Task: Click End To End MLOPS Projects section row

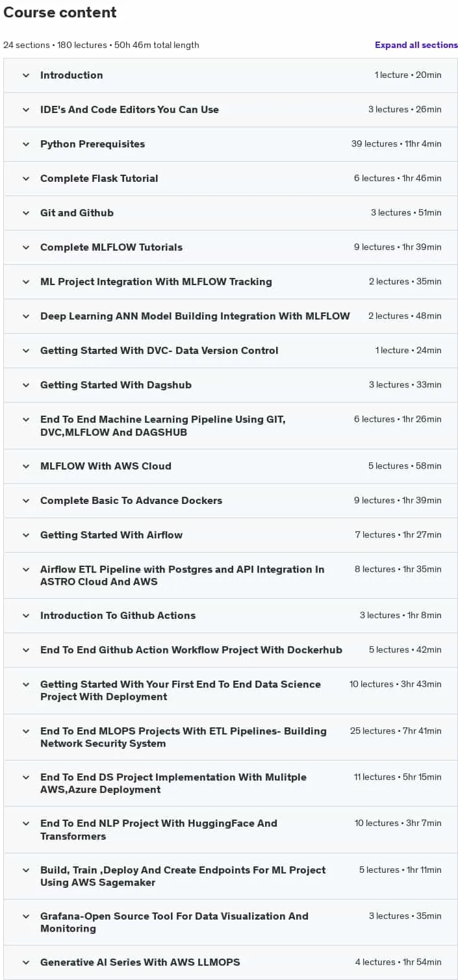Action: click(x=231, y=737)
